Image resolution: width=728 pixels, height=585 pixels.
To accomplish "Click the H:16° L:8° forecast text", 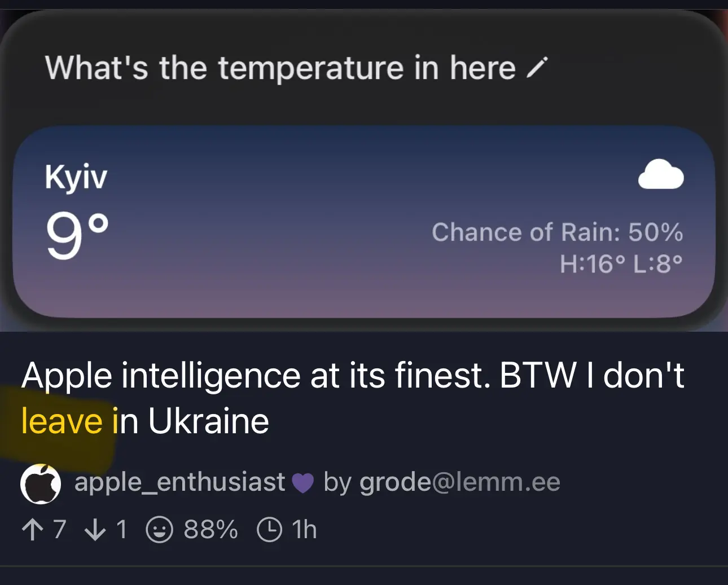I will pos(621,263).
